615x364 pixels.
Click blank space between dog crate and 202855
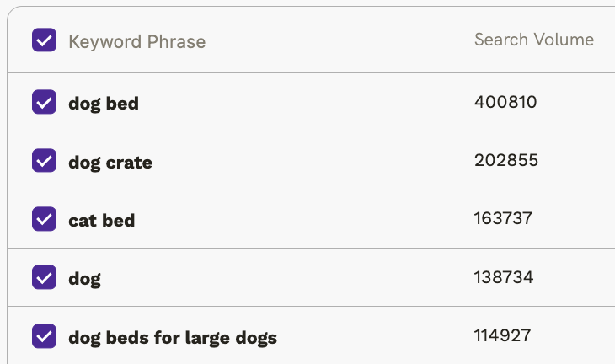(312, 161)
